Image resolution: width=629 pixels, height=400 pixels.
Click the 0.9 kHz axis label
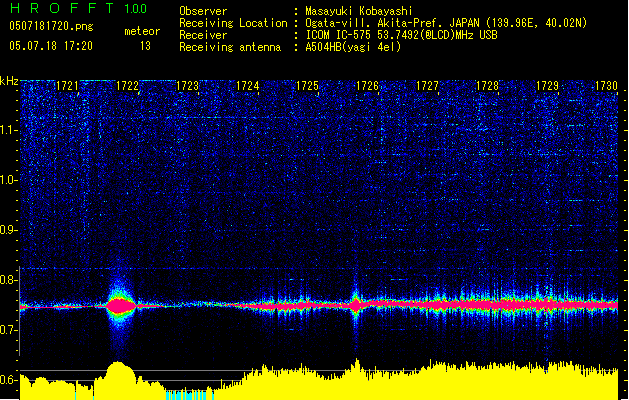click(8, 230)
